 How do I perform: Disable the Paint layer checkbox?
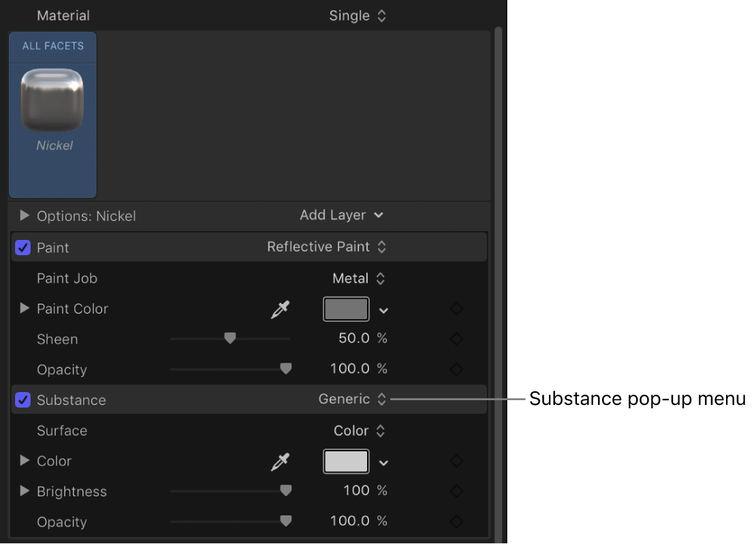click(x=22, y=247)
